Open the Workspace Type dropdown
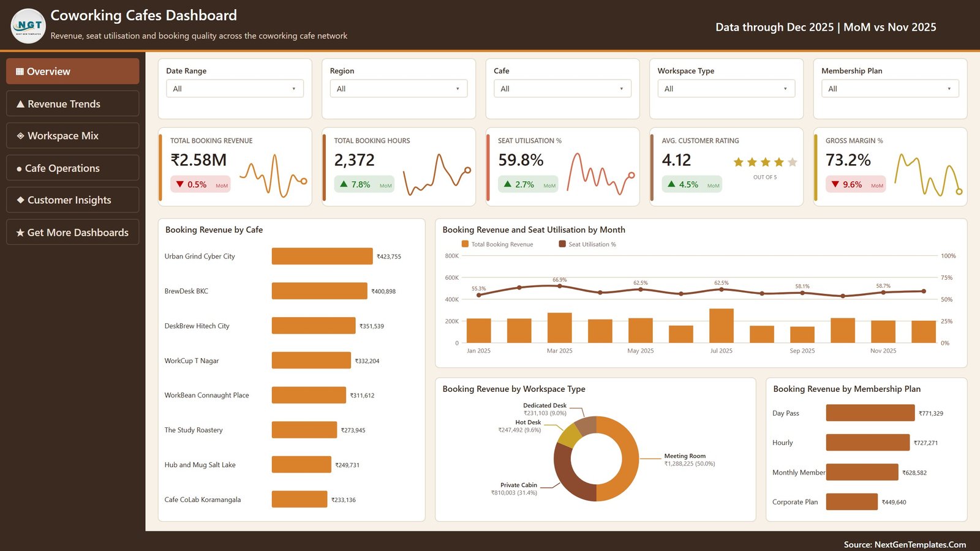Screen dimensions: 980x551 pos(726,89)
